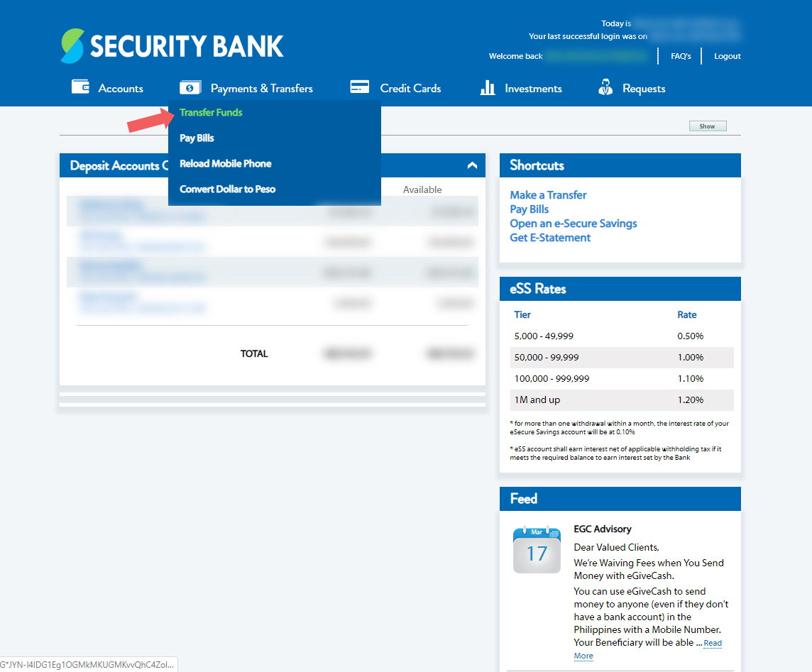
Task: Click the TOTAL label
Action: 254,353
